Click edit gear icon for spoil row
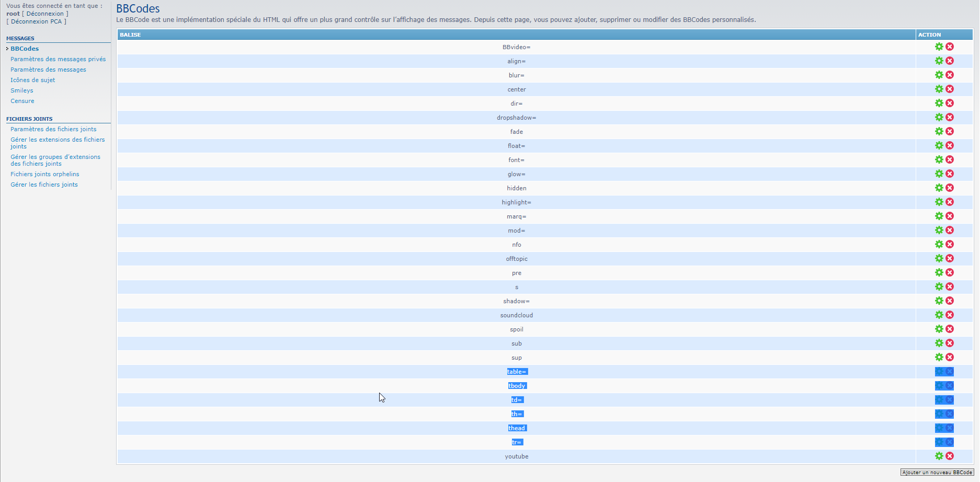This screenshot has height=482, width=980. pyautogui.click(x=939, y=329)
